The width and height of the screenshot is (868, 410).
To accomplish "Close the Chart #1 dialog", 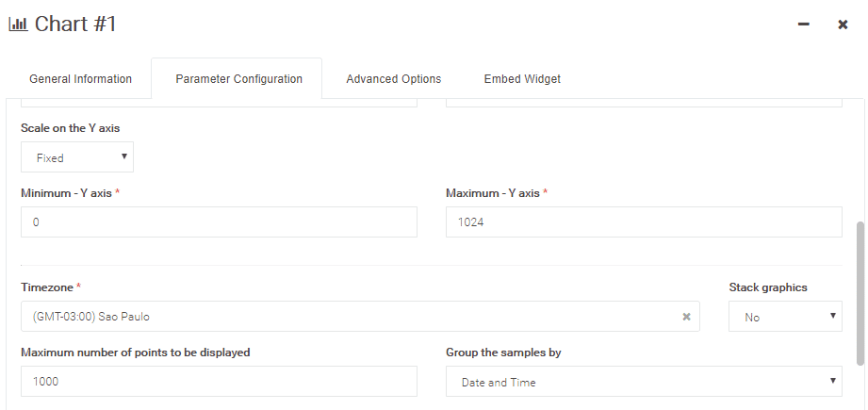I will (x=843, y=25).
